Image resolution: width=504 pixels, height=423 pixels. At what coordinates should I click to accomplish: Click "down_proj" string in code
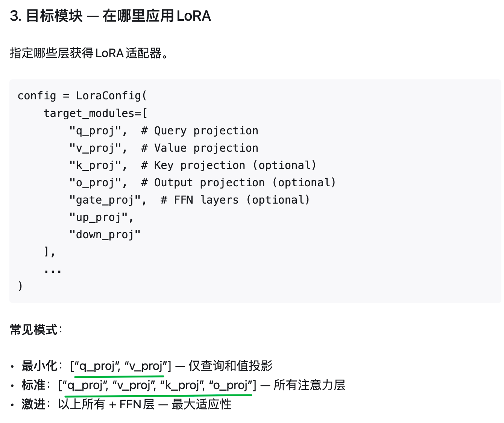[105, 234]
